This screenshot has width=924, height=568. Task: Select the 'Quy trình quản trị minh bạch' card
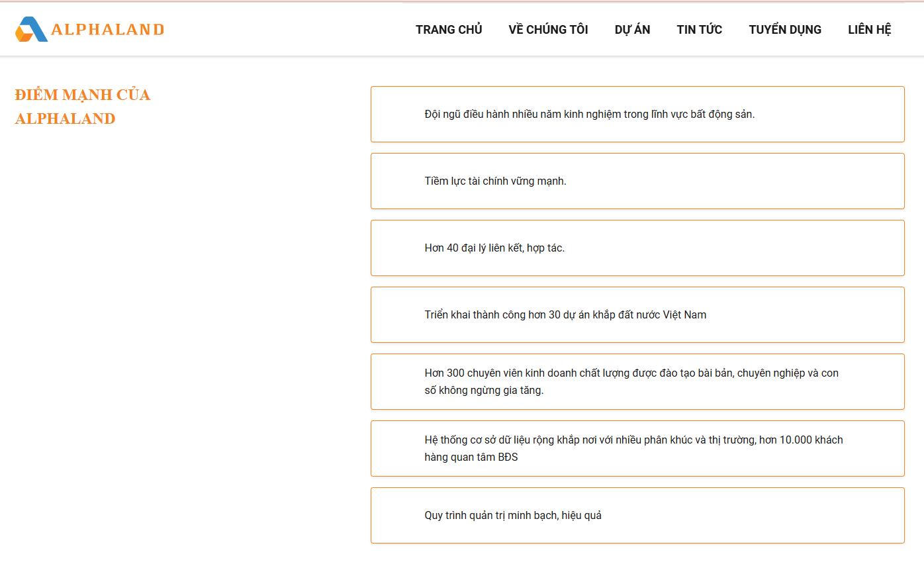tap(637, 515)
